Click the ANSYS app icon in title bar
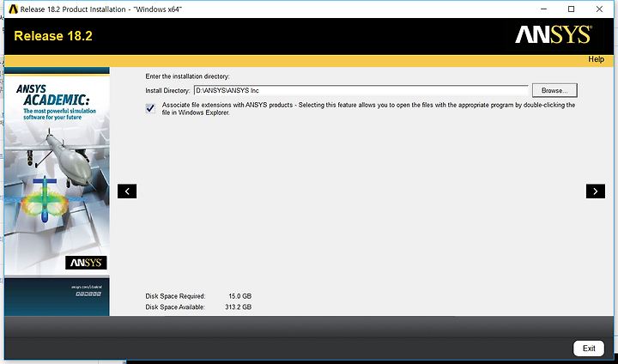 pyautogui.click(x=13, y=9)
